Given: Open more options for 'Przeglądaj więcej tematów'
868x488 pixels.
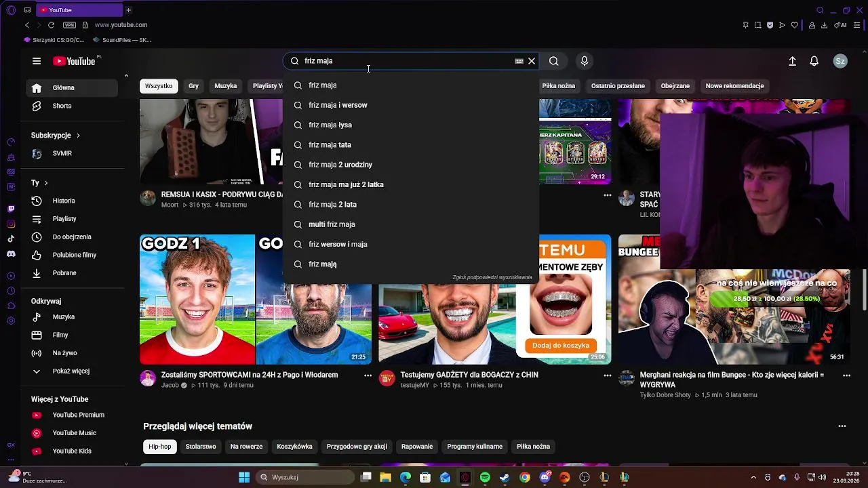Looking at the screenshot, I should click(x=842, y=426).
